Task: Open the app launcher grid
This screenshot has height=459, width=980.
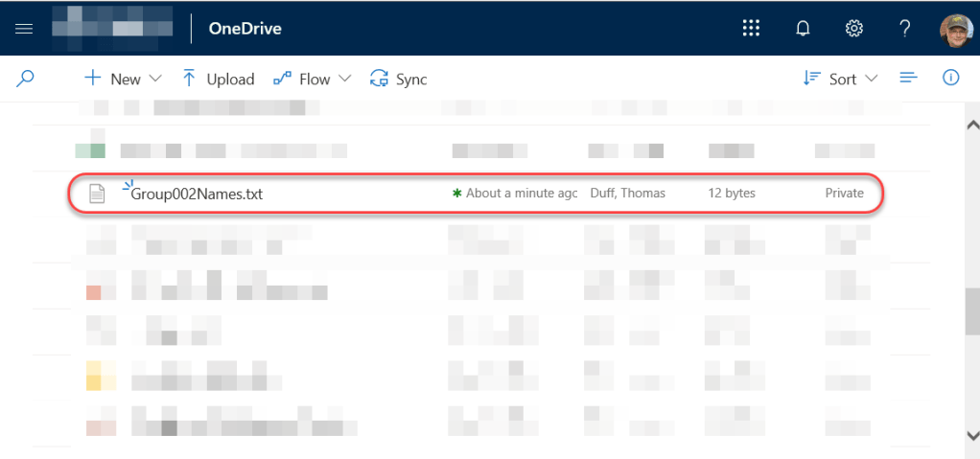Action: (750, 28)
